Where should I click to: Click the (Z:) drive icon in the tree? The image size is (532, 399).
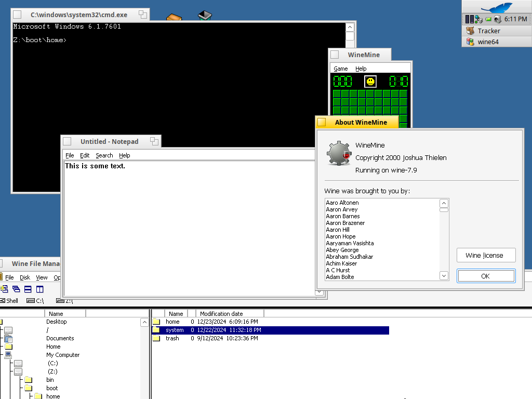click(18, 371)
